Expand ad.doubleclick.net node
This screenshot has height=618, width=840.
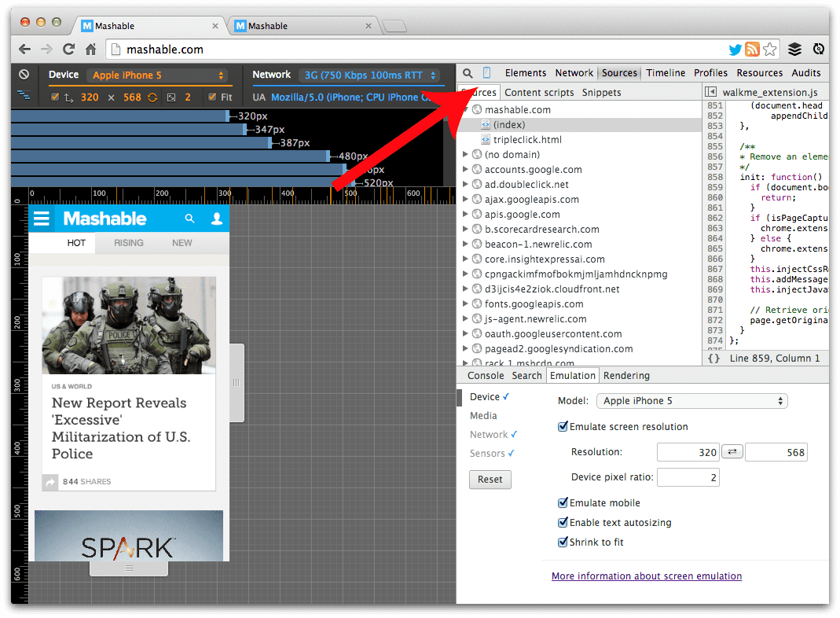(x=465, y=185)
